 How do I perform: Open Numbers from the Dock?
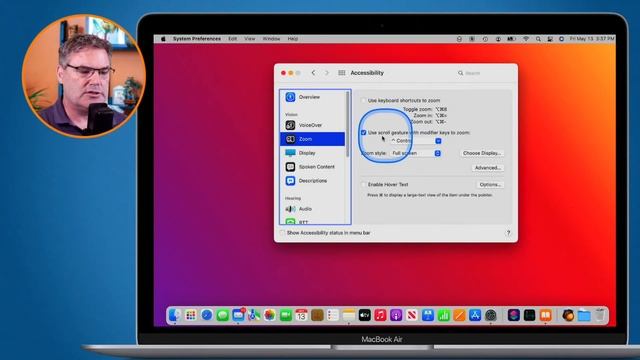[x=443, y=315]
